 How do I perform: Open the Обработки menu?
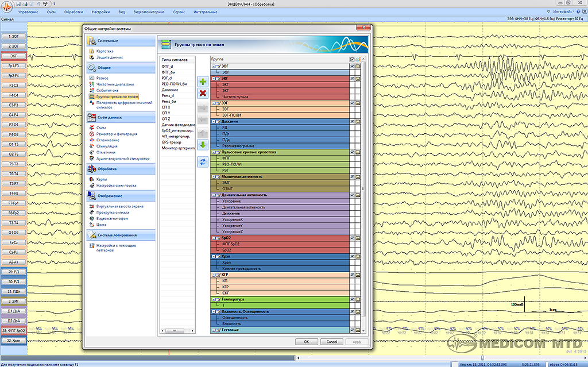click(74, 12)
